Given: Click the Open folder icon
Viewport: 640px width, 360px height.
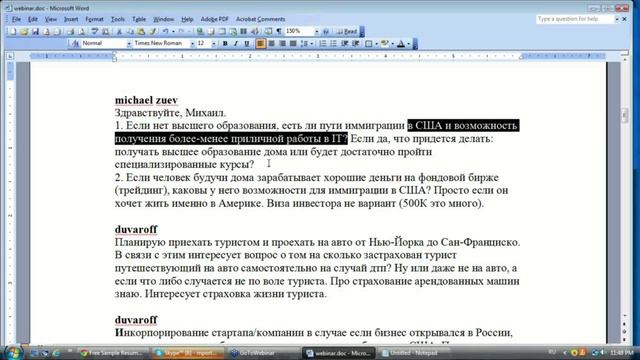Looking at the screenshot, I should click(x=24, y=31).
